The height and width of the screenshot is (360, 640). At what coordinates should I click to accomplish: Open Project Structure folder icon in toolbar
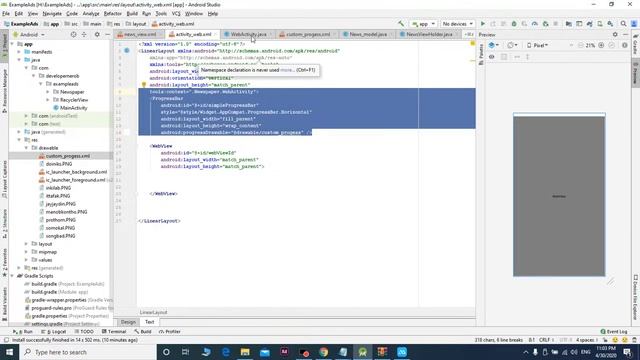click(569, 24)
